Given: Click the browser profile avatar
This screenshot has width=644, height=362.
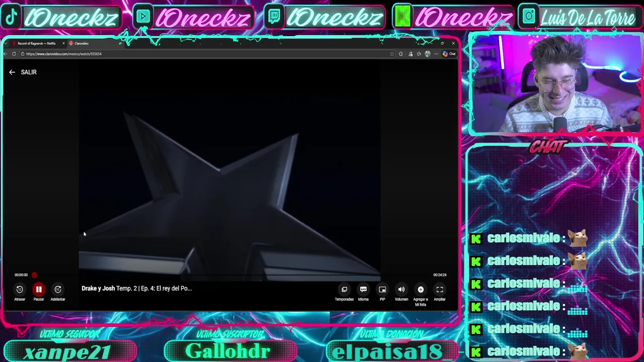Looking at the screenshot, I should pos(428,54).
